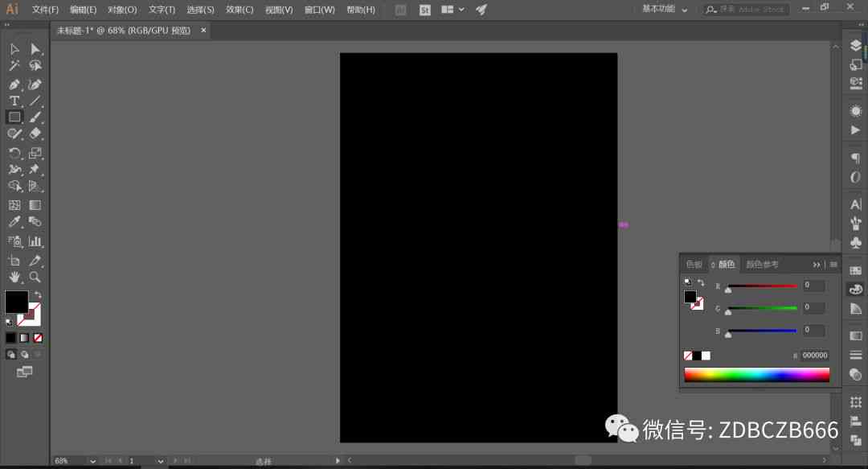Click the toolbox black fill swatch
This screenshot has height=469, width=868.
click(x=17, y=302)
